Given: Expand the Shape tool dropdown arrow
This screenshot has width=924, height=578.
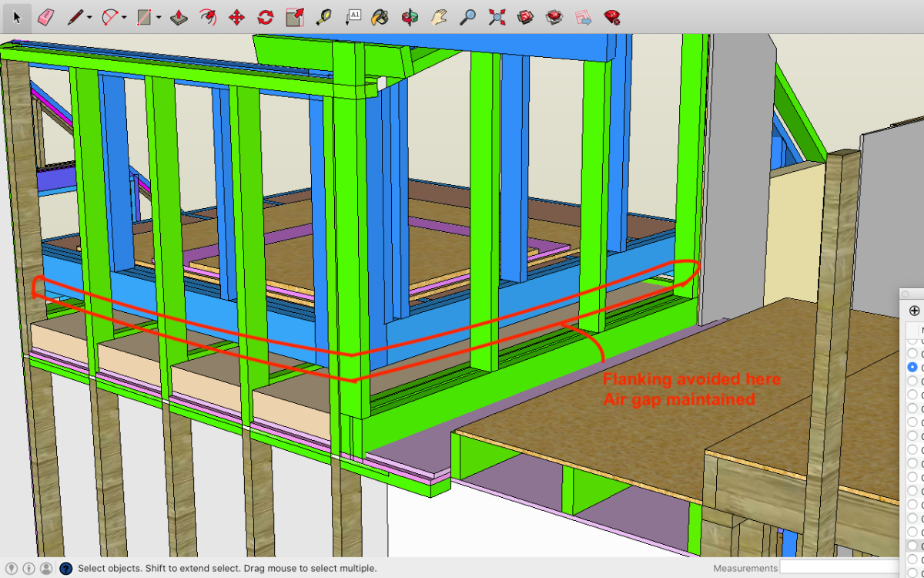Looking at the screenshot, I should coord(159,18).
